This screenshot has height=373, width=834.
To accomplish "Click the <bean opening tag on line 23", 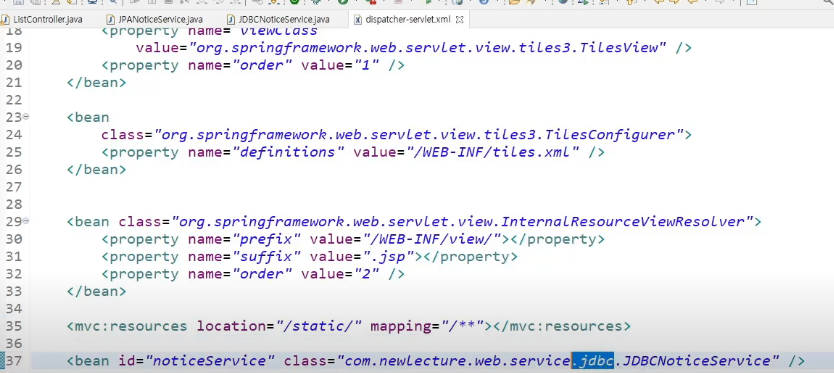I will (88, 117).
